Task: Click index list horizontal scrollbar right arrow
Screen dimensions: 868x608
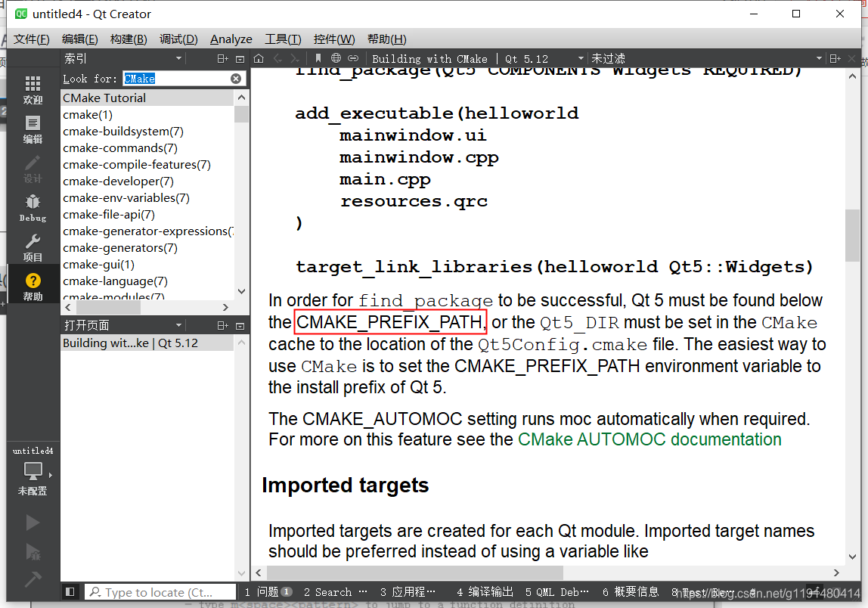Action: [225, 307]
